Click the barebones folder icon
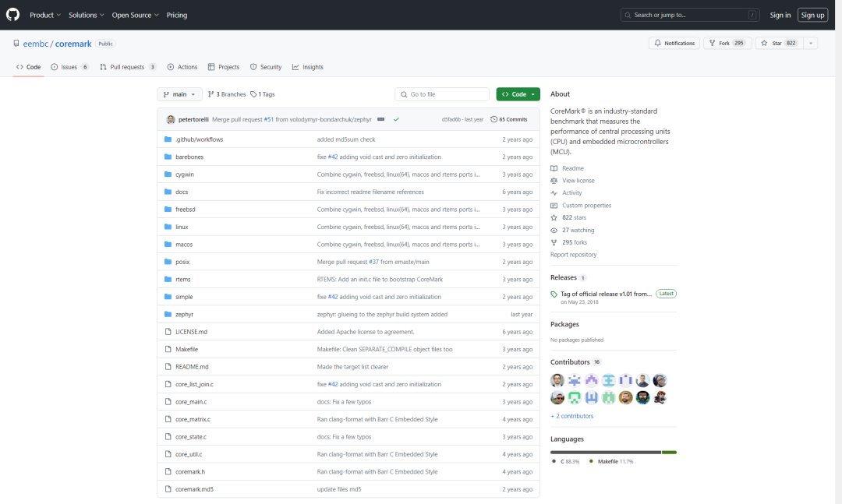 tap(168, 157)
